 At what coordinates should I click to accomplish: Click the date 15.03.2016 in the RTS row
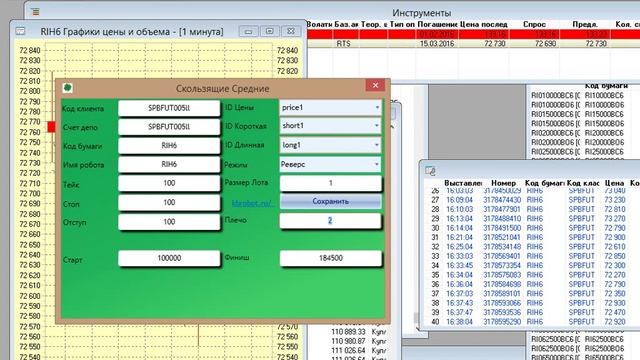point(437,44)
